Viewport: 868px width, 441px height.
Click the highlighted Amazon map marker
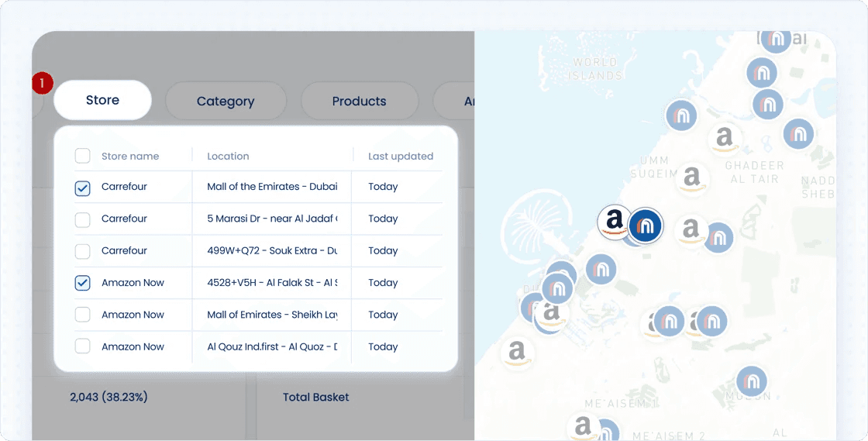coord(615,222)
